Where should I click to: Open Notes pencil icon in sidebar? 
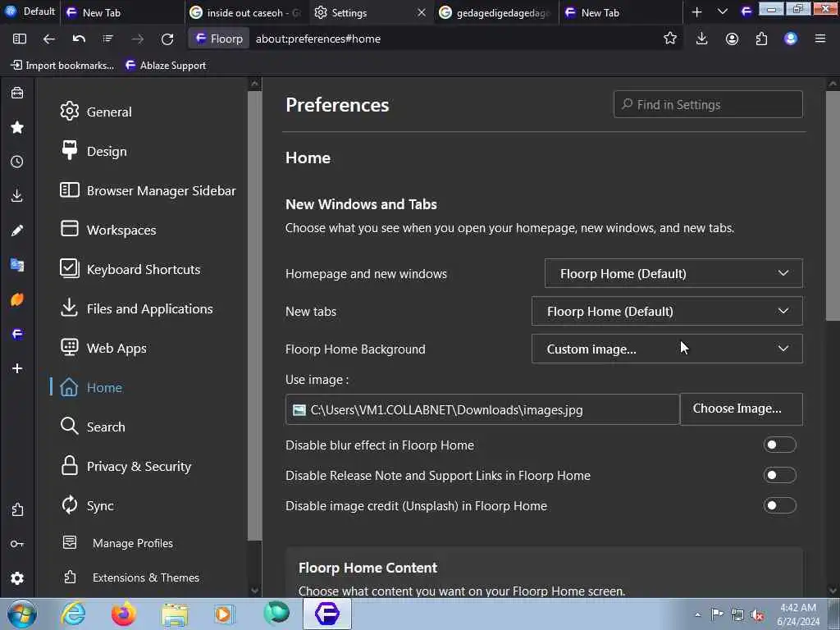click(x=17, y=231)
